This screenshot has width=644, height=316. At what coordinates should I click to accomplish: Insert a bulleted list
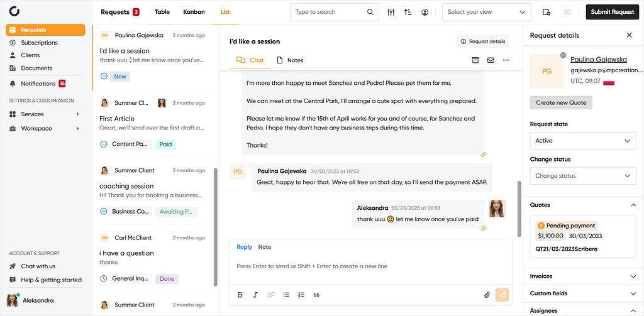(x=286, y=295)
